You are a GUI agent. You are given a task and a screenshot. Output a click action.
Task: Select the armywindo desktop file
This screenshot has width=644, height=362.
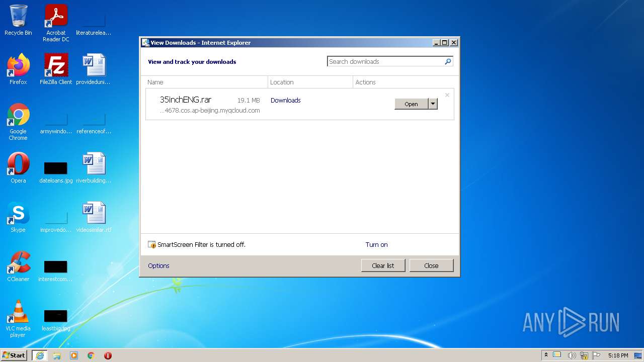click(56, 122)
